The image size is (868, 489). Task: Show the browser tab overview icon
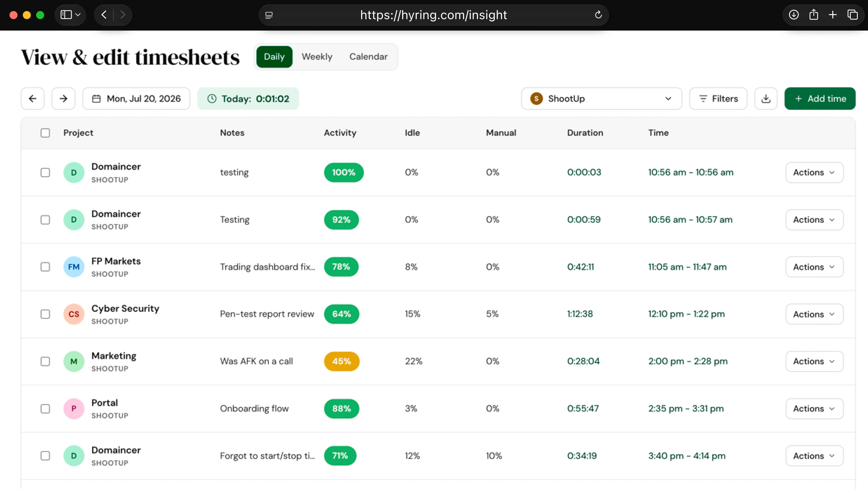(x=853, y=15)
